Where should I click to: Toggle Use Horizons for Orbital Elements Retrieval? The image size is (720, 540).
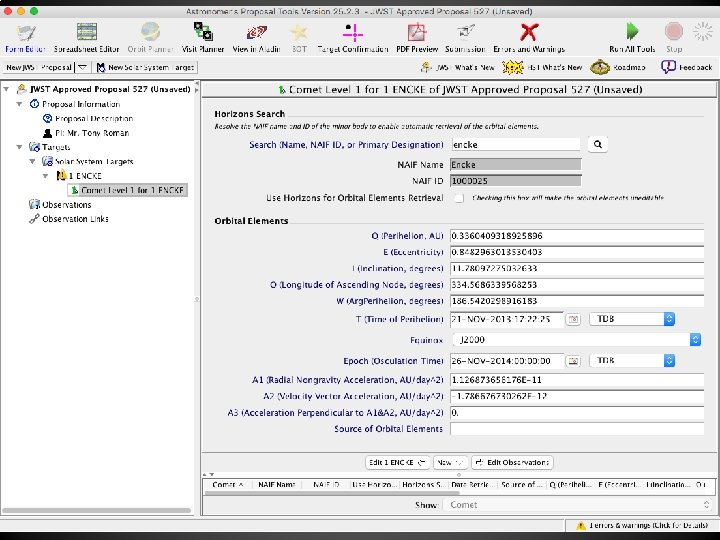click(459, 198)
